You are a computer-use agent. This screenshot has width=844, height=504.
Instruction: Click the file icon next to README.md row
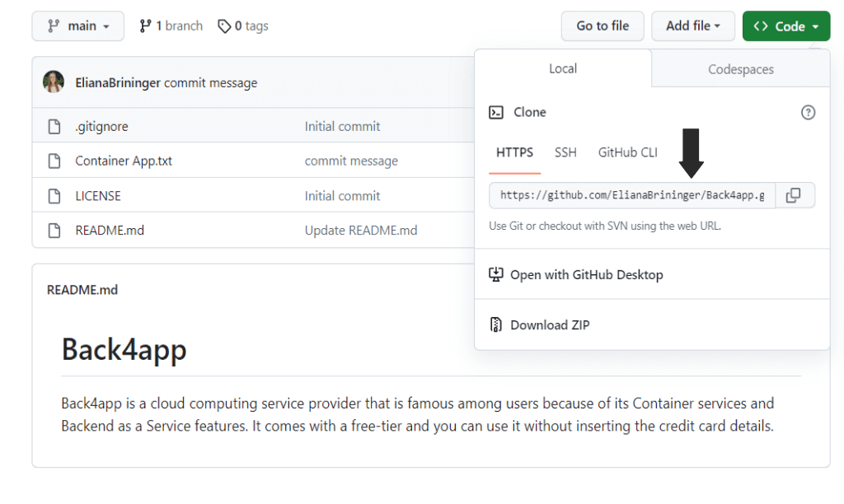[x=54, y=231]
